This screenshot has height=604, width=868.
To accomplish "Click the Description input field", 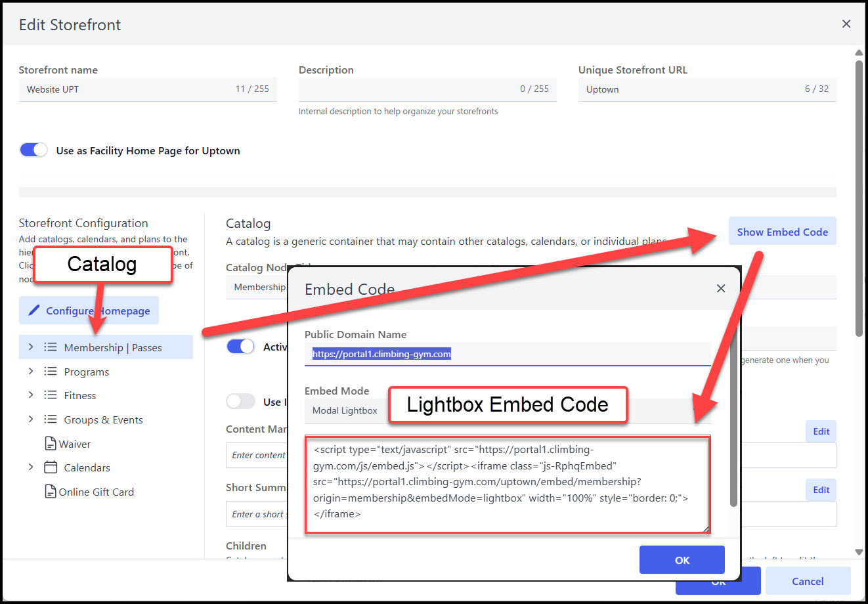I will pos(427,89).
